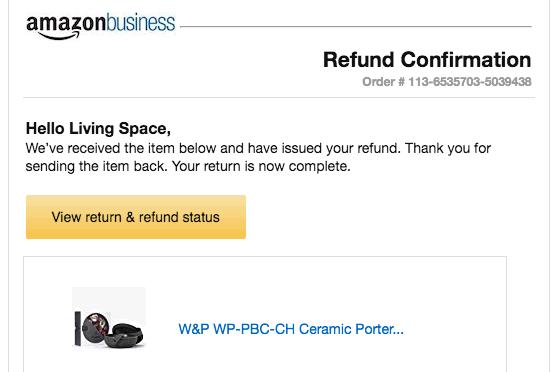The height and width of the screenshot is (372, 555).
Task: Click the blue 'business' word in the logo
Action: click(141, 23)
